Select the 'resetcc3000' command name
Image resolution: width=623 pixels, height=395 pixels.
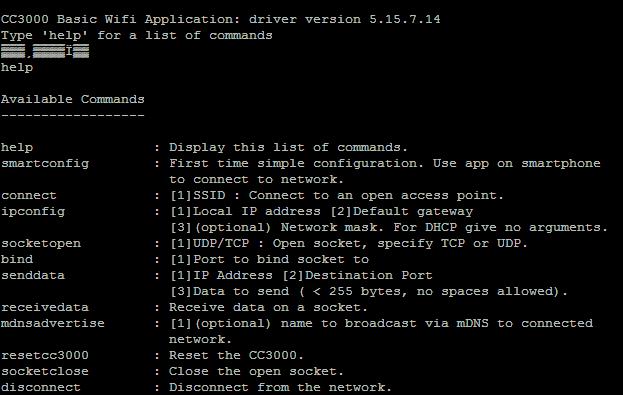[x=45, y=355]
